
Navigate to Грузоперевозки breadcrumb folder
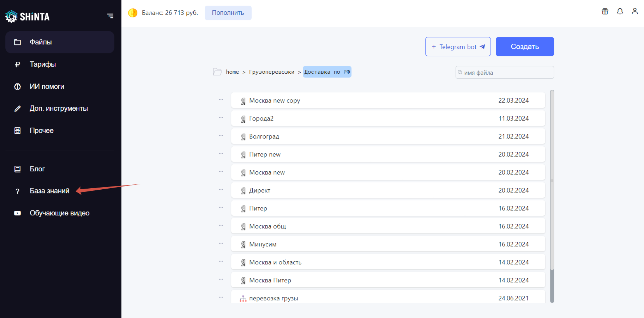click(x=272, y=72)
